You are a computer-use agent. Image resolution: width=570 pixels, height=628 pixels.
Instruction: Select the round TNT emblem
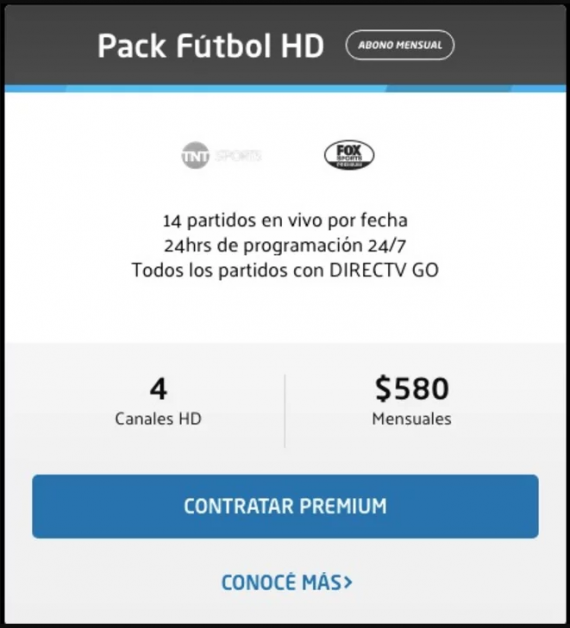tap(195, 155)
